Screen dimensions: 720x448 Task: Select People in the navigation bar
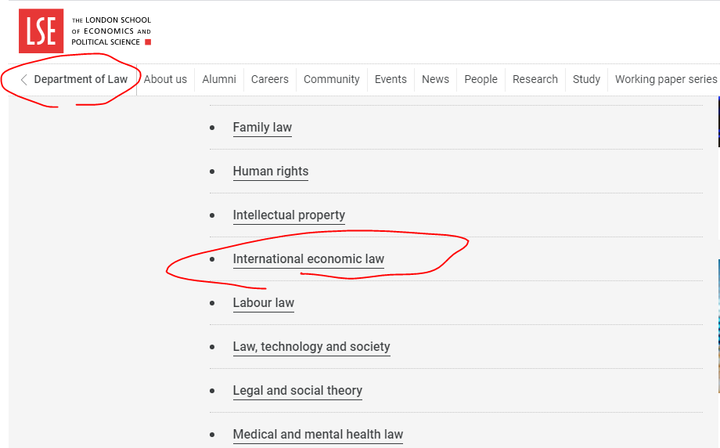click(x=481, y=79)
